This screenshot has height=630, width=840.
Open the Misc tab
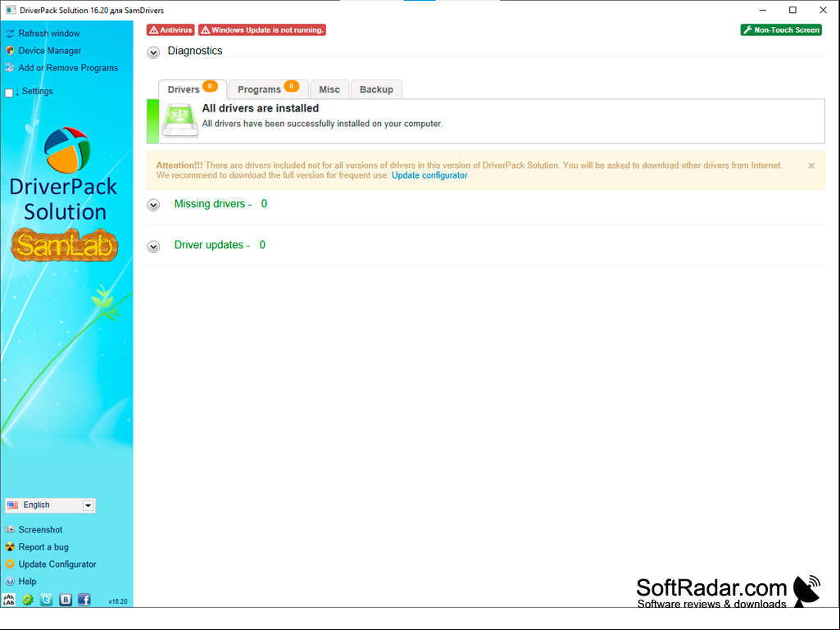pos(329,89)
